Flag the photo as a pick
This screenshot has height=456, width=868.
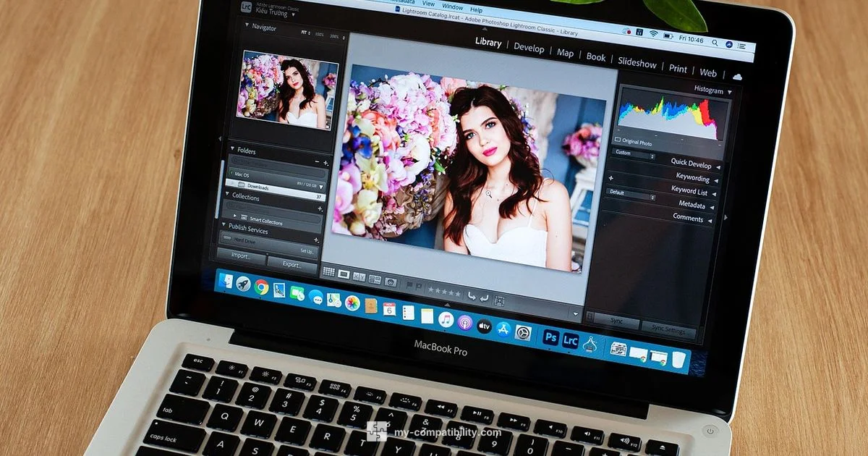click(x=410, y=285)
